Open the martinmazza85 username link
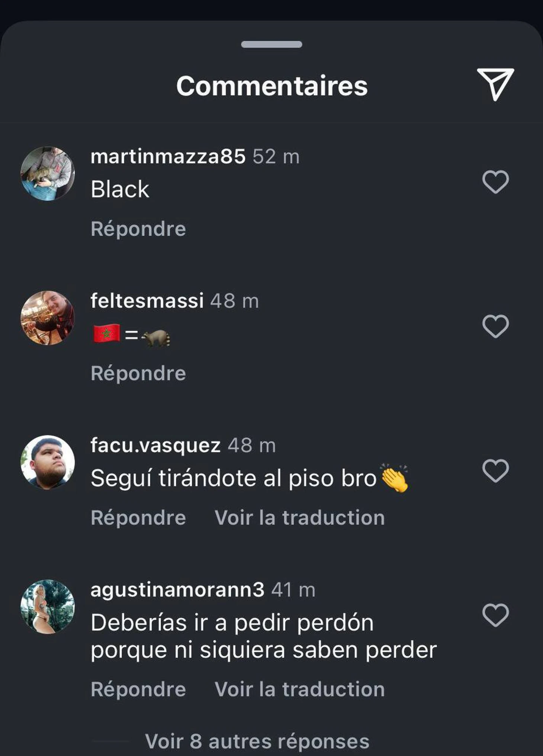The image size is (543, 756). coord(168,156)
